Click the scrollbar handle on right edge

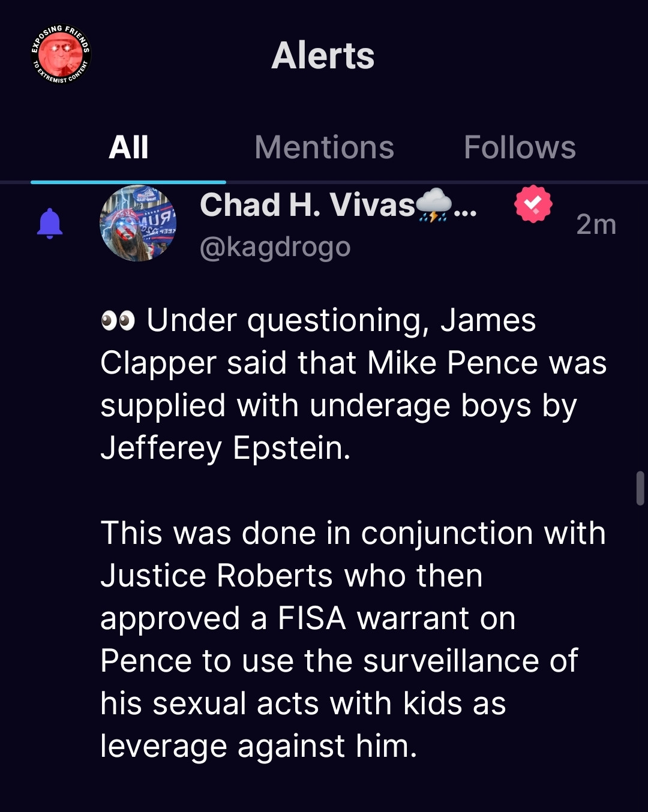[x=640, y=488]
